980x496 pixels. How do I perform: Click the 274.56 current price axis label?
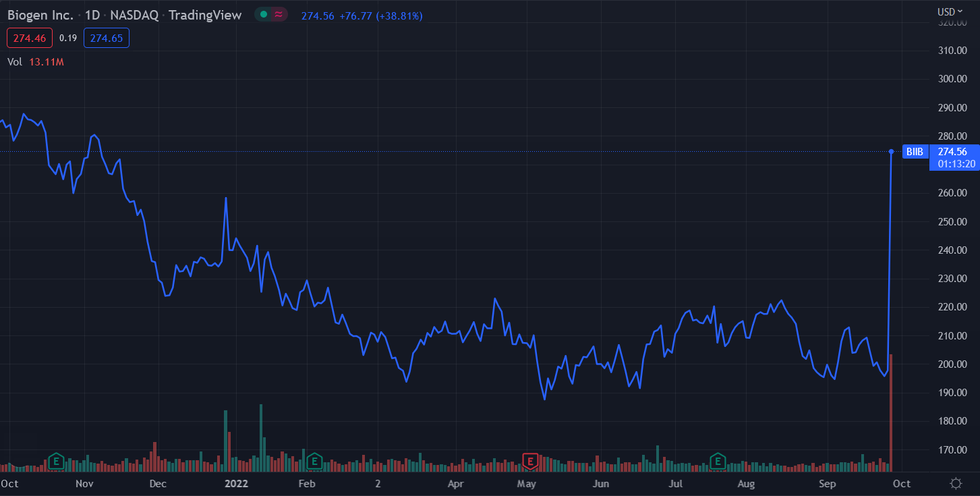(952, 152)
